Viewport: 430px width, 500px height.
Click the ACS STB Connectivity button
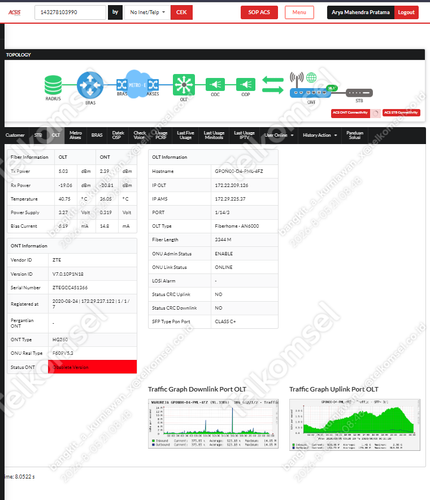[x=401, y=113]
